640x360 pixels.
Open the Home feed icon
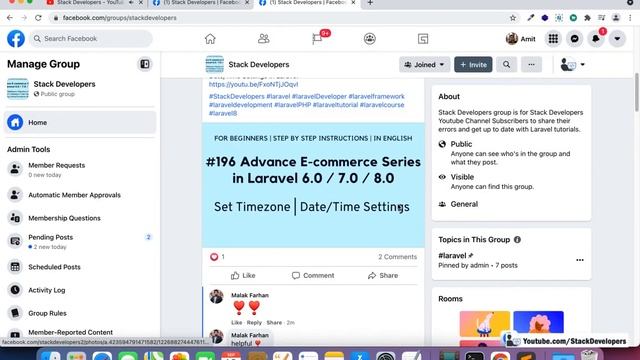pos(210,39)
